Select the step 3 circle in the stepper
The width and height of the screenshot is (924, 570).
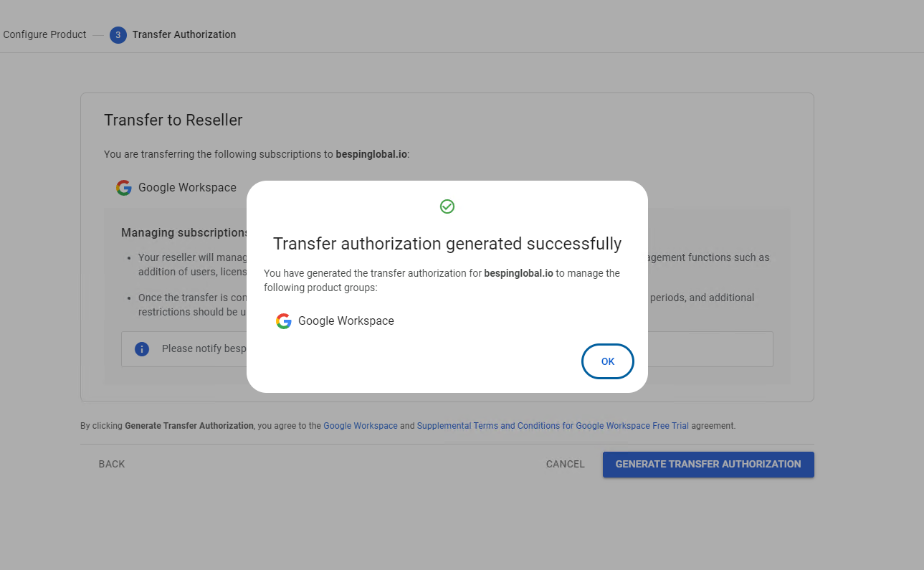tap(118, 34)
